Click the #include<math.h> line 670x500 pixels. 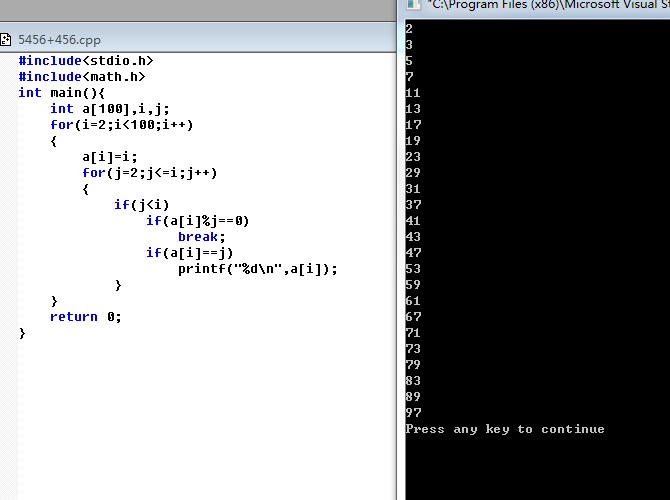pos(82,76)
